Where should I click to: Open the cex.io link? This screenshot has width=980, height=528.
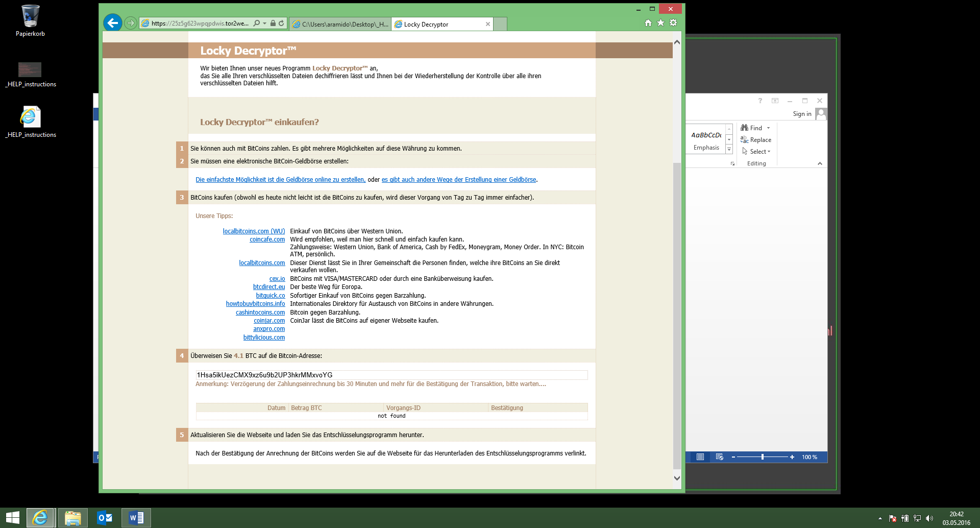[277, 279]
